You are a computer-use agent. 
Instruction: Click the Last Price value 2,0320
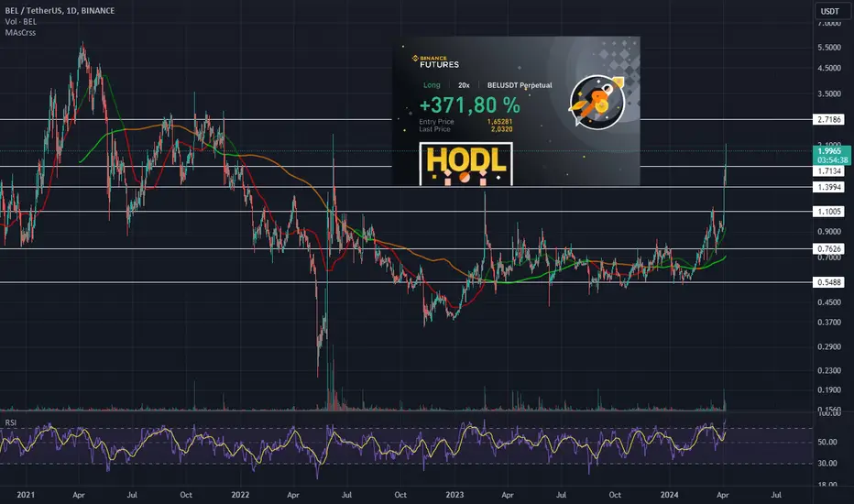click(501, 129)
